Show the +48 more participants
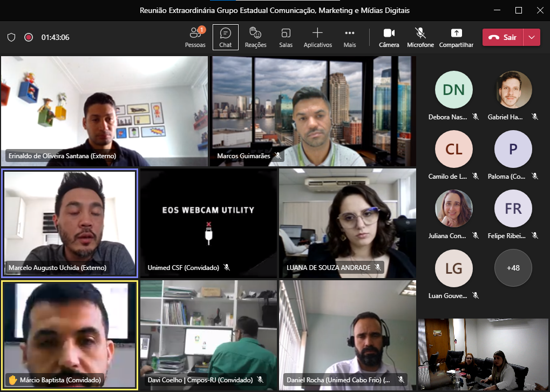 tap(513, 268)
